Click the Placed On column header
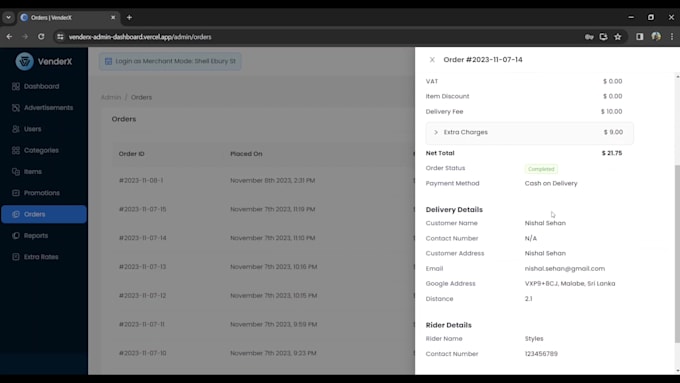This screenshot has height=383, width=680. tap(246, 154)
